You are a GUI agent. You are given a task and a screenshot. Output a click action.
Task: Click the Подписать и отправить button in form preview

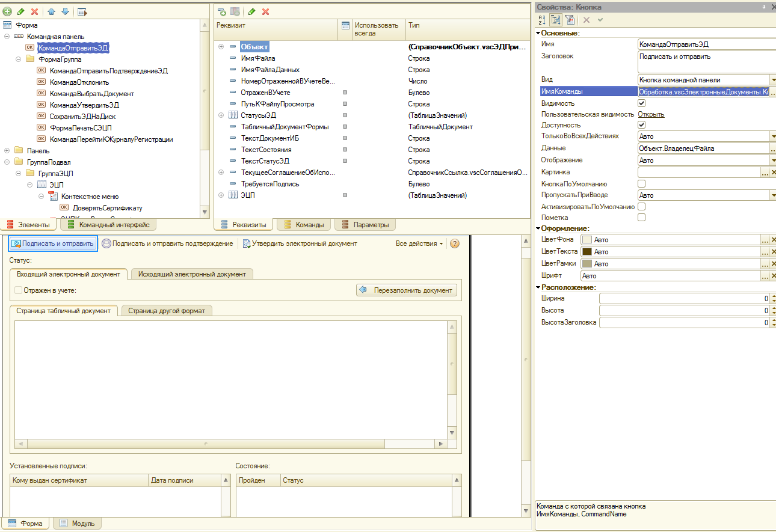(x=53, y=243)
